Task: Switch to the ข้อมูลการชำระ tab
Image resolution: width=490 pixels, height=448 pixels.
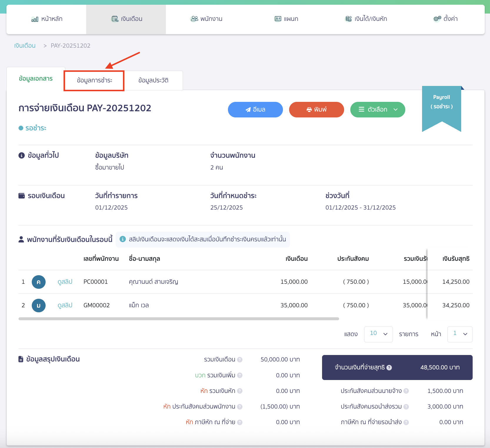Action: [94, 80]
